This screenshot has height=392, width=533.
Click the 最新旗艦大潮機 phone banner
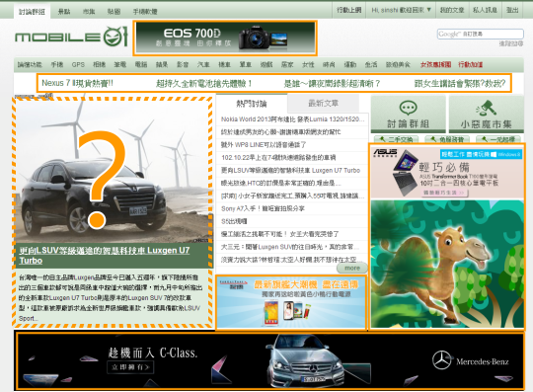(291, 303)
